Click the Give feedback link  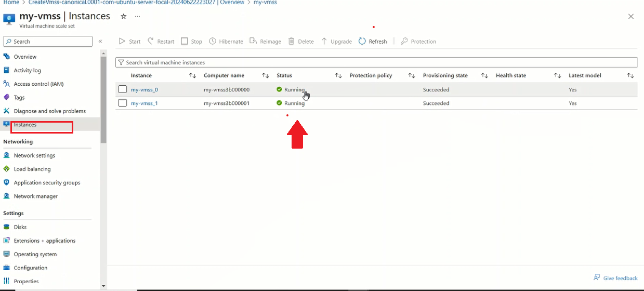(620, 278)
